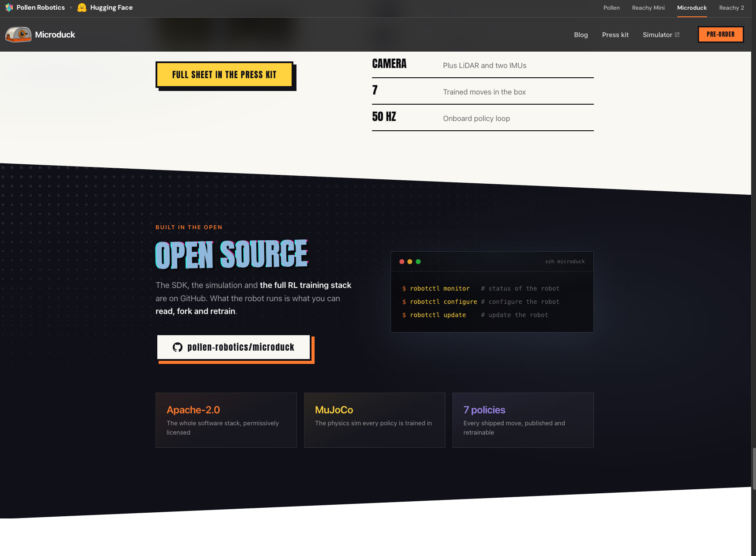This screenshot has width=756, height=556.
Task: Click 'the full RL training stack' text
Action: tap(305, 285)
